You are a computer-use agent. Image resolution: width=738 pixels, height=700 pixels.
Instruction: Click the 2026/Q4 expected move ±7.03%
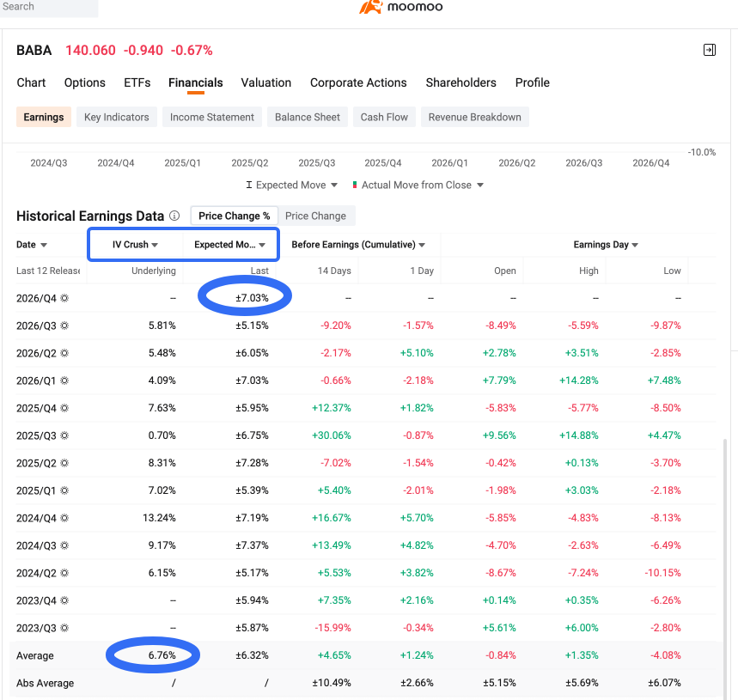[252, 298]
